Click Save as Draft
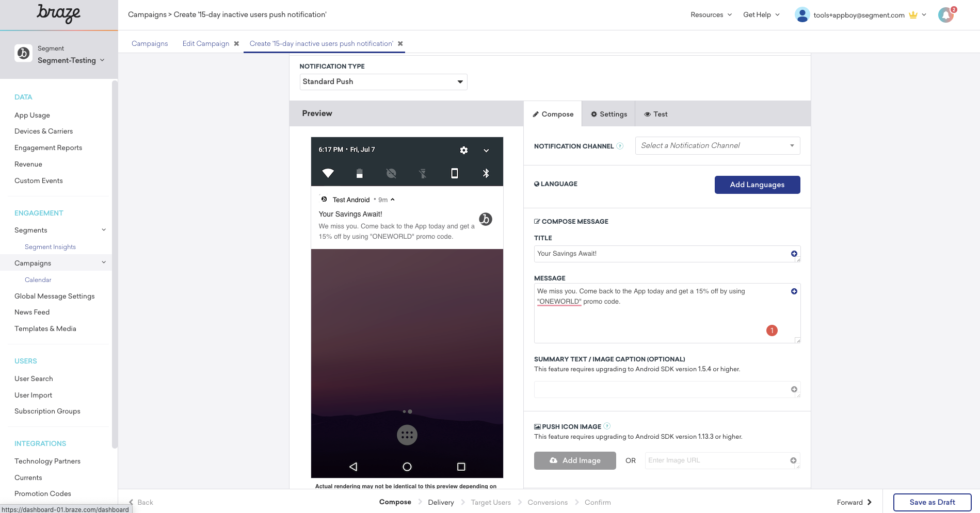 pos(932,502)
